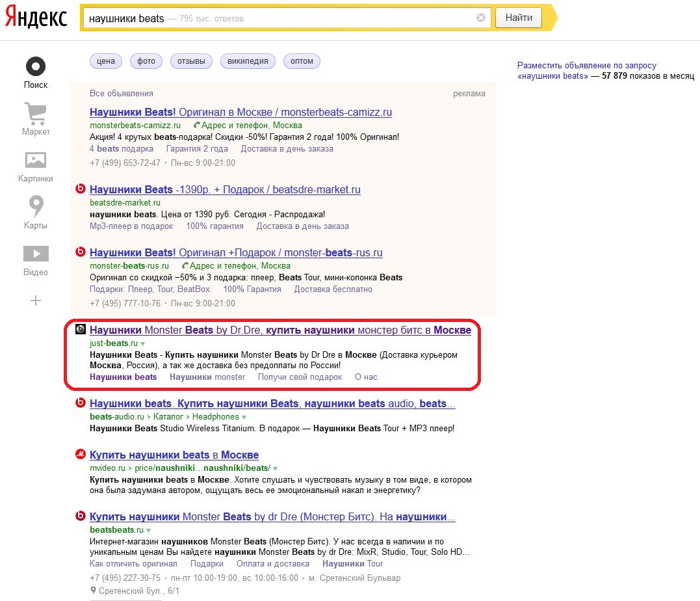The height and width of the screenshot is (601, 700).
Task: Open the Гарантия 2 года sitelink
Action: [x=197, y=149]
